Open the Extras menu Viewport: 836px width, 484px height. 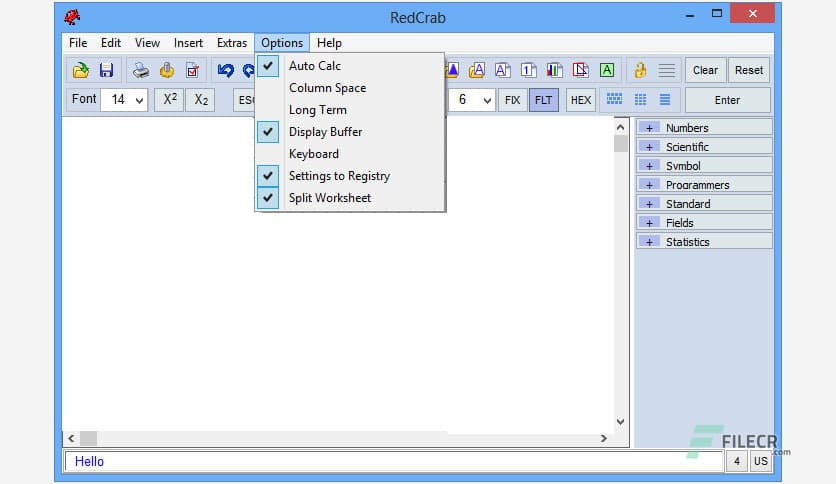coord(232,43)
